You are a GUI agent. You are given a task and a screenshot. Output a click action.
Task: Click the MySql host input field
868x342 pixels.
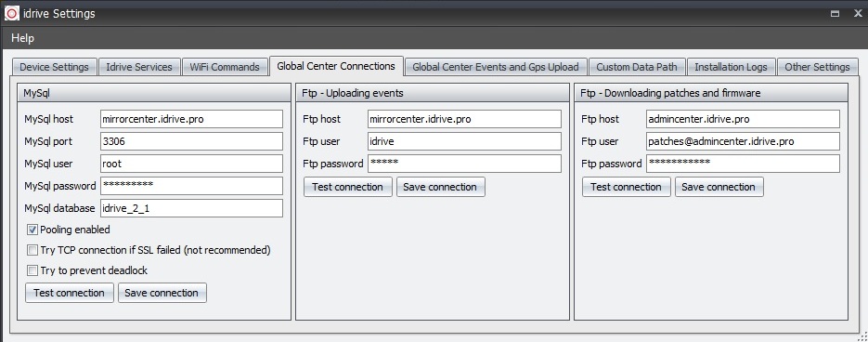click(x=191, y=119)
